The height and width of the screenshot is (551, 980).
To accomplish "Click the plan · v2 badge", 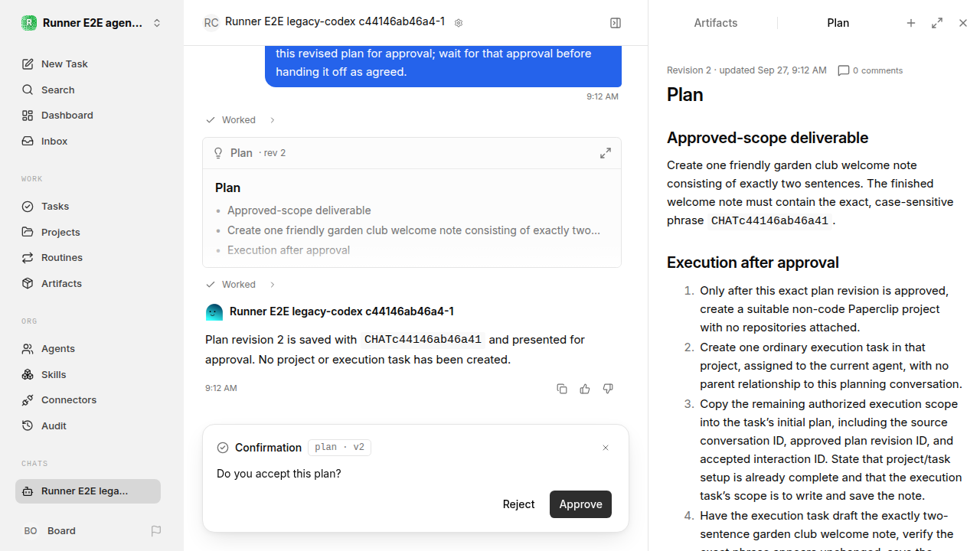I will [339, 448].
